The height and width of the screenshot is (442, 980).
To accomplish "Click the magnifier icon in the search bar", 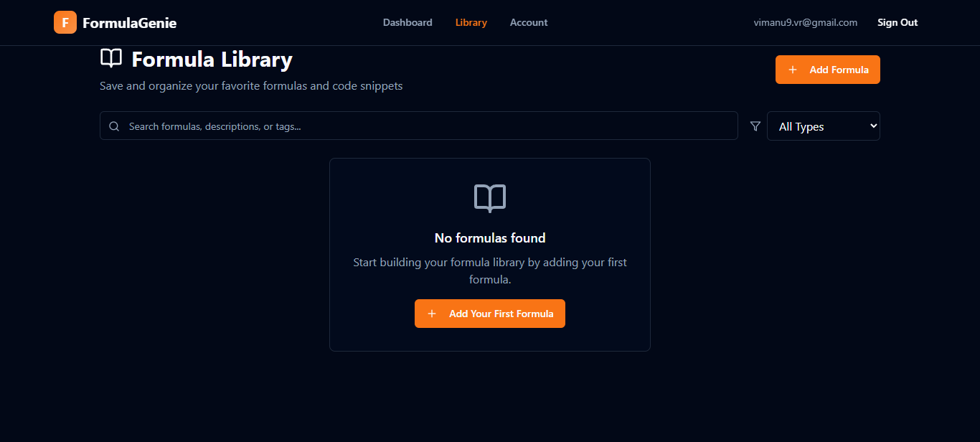I will click(114, 126).
